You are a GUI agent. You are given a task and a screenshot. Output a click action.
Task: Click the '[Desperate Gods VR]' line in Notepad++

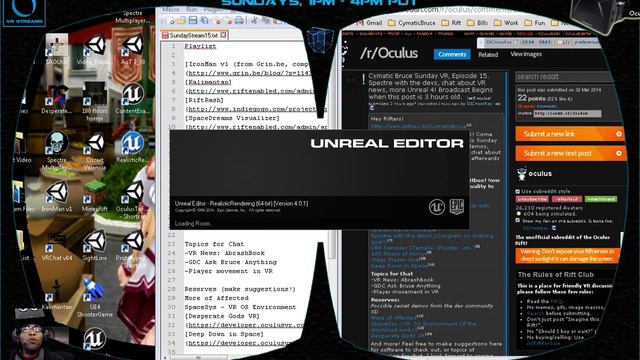point(222,316)
